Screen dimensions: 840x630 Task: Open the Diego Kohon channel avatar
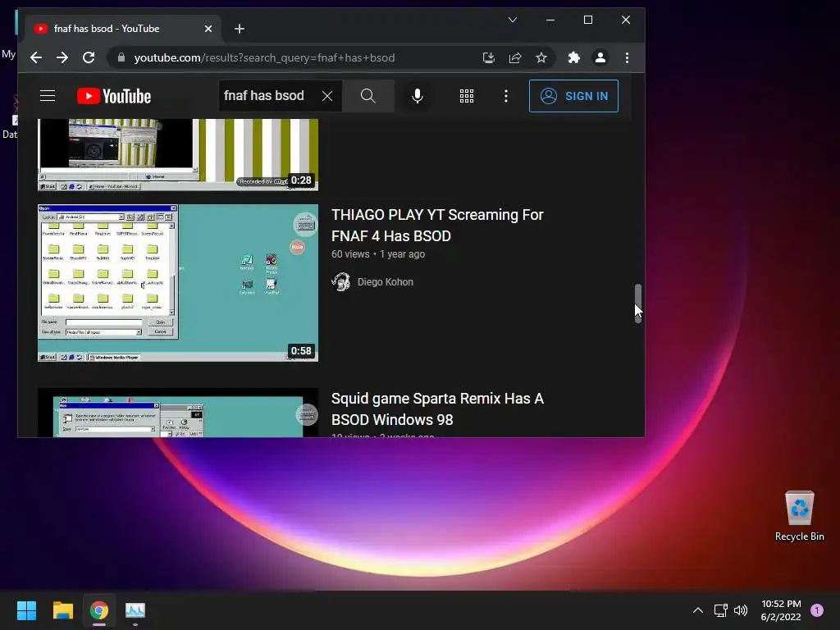[x=340, y=282]
